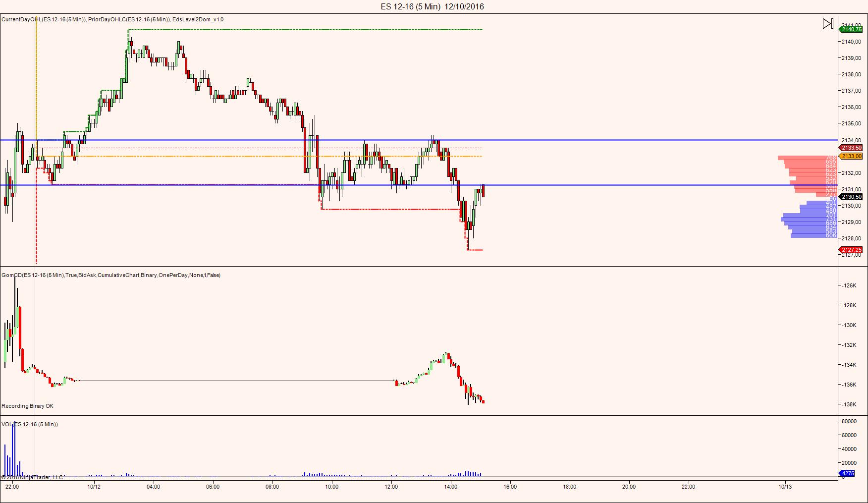Click the -136K label on GomCD axis
Viewport: 868px width, 503px height.
point(849,385)
